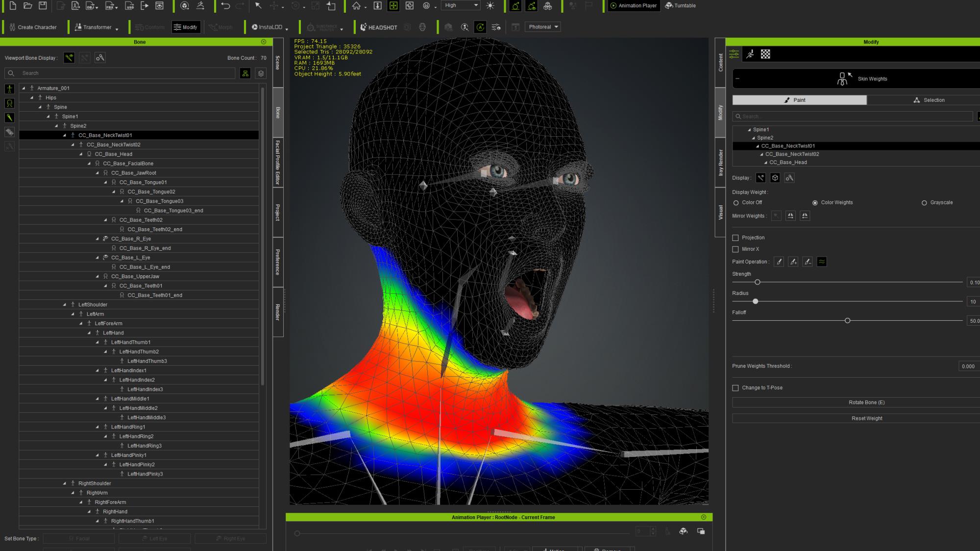Screen dimensions: 980x551
Task: Select CC_Base_Head in Modify bone list
Action: (788, 163)
